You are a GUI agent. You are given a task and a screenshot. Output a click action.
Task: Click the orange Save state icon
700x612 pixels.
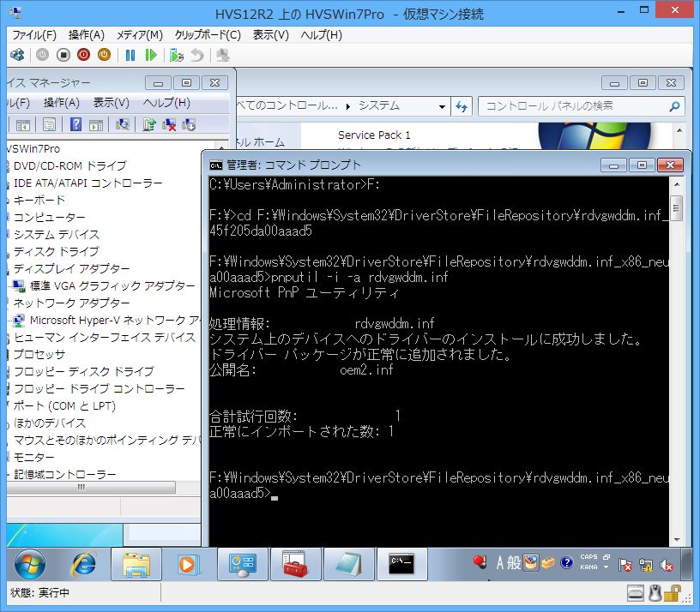(104, 55)
